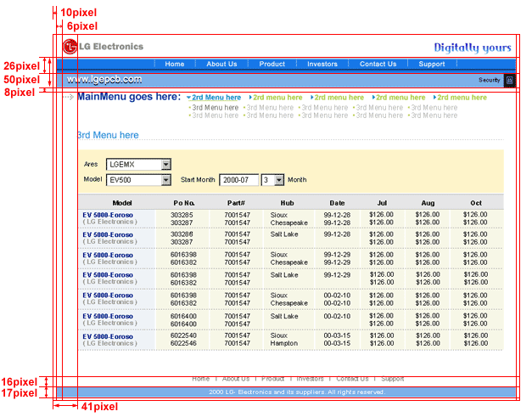Click the footer copyright notice text

point(297,392)
